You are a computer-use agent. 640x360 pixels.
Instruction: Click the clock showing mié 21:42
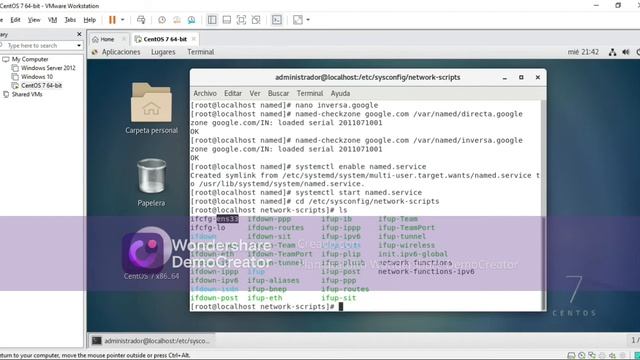(583, 52)
